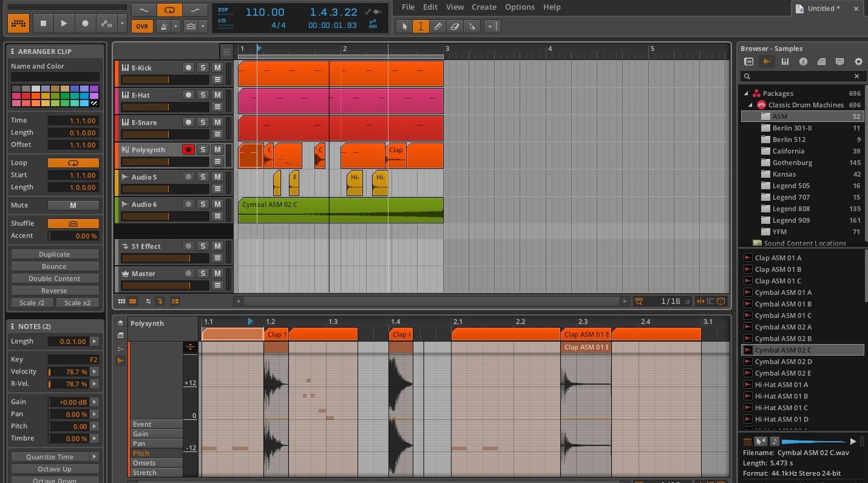The height and width of the screenshot is (483, 868).
Task: Show the music browser disc icon
Action: pos(803,61)
